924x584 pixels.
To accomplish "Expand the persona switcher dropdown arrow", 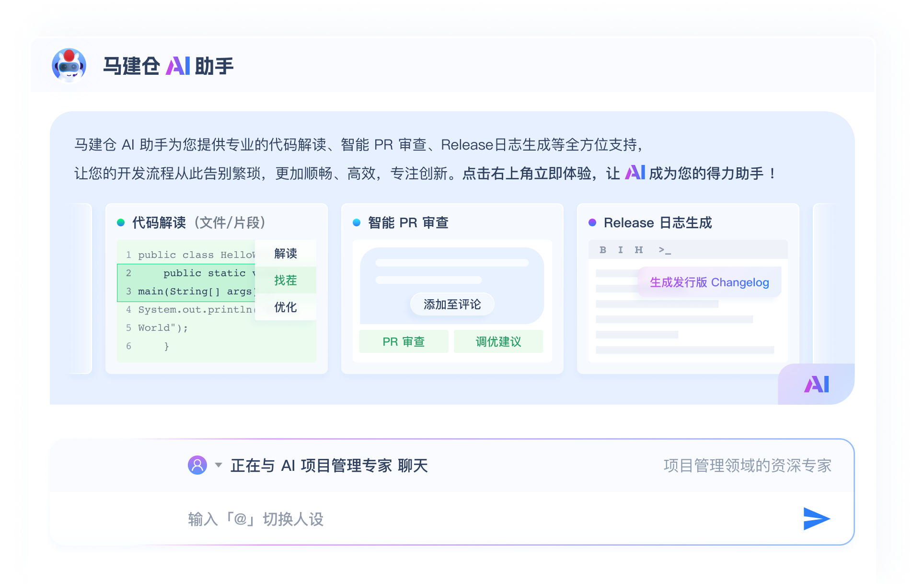I will 219,465.
